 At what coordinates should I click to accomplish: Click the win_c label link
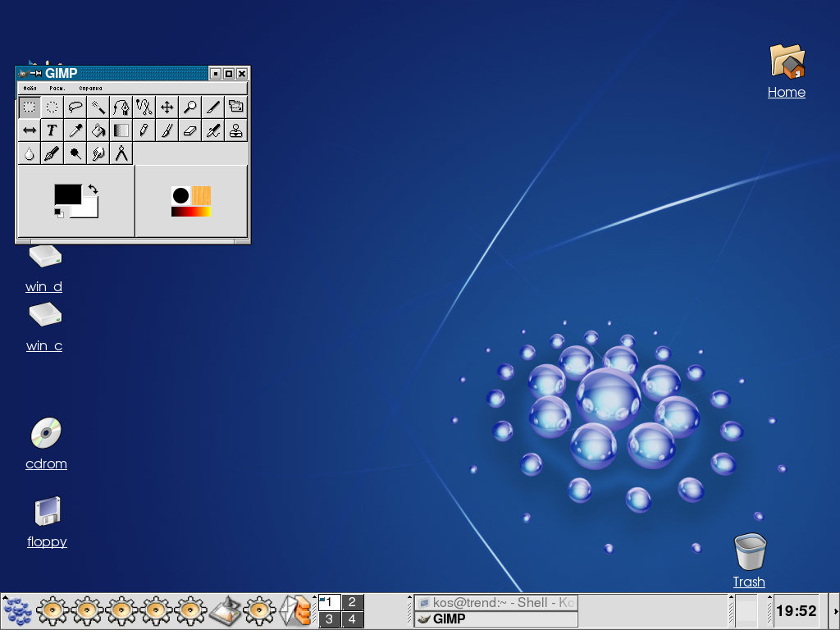click(x=44, y=346)
